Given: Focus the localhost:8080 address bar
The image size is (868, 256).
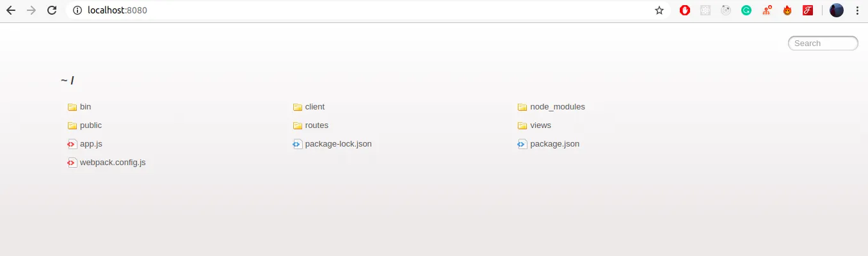Looking at the screenshot, I should 320,10.
